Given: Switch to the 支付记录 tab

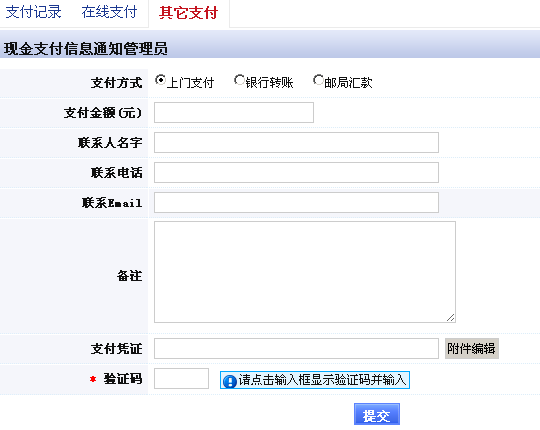Looking at the screenshot, I should click(33, 12).
